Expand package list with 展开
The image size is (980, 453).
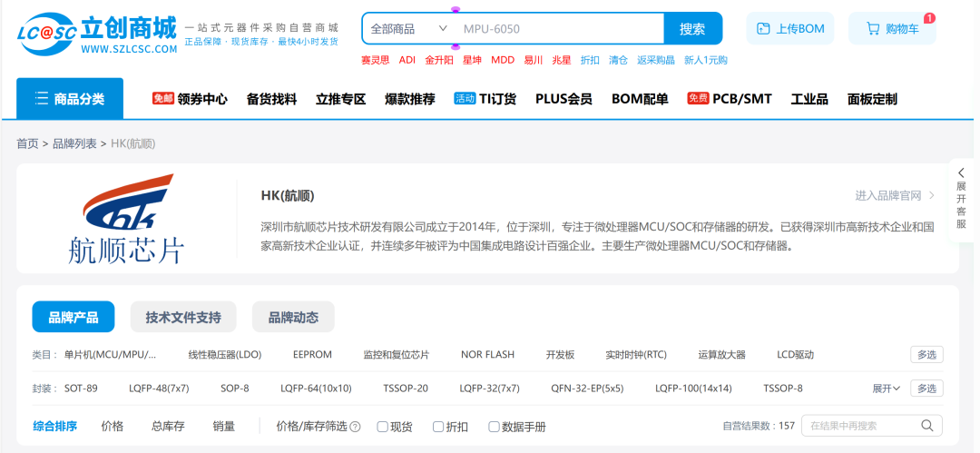[x=886, y=389]
